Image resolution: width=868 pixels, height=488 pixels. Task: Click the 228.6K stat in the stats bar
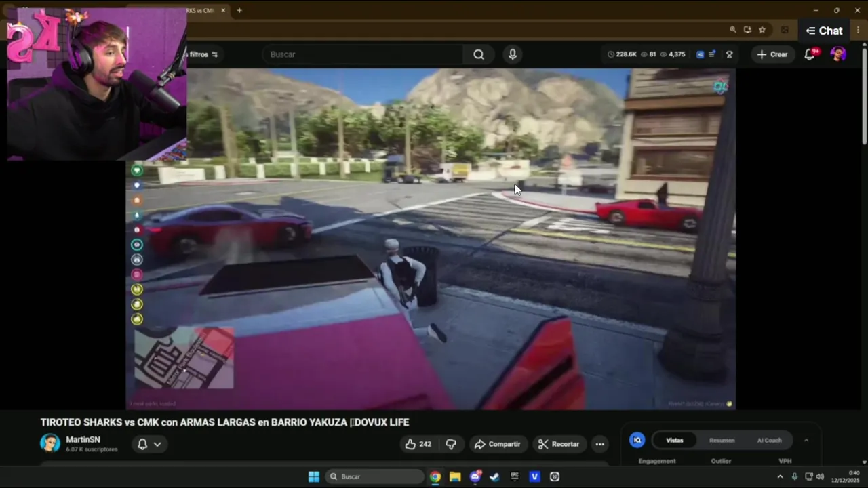click(622, 54)
